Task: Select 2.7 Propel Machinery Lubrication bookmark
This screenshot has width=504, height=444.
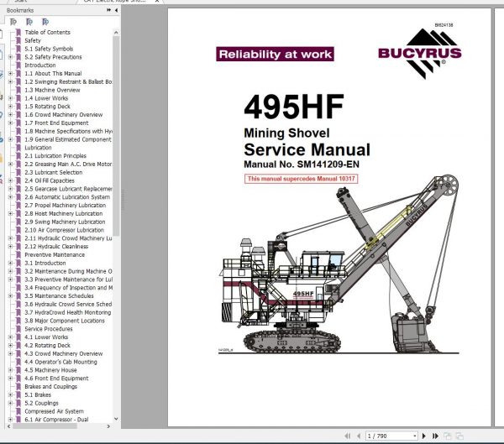Action: [65, 206]
